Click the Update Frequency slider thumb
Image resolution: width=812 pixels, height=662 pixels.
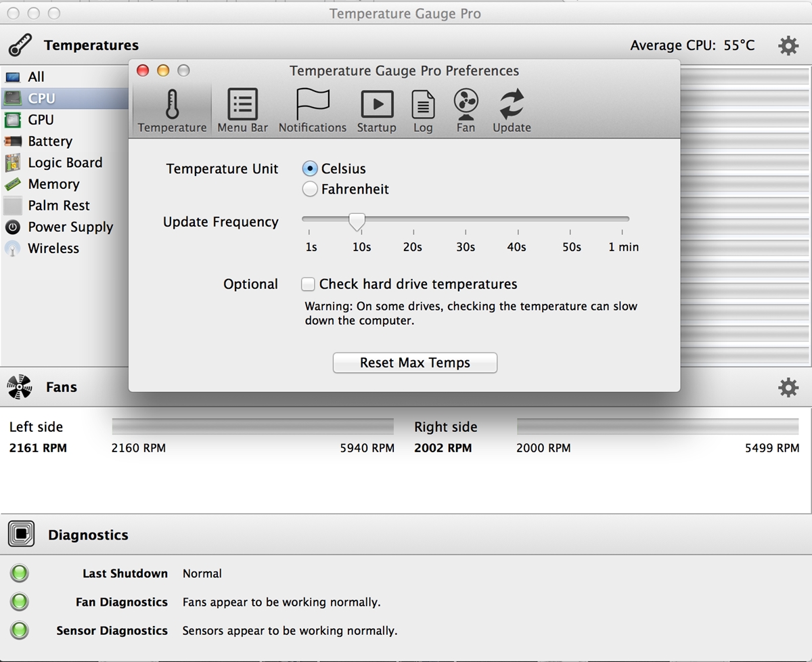357,221
